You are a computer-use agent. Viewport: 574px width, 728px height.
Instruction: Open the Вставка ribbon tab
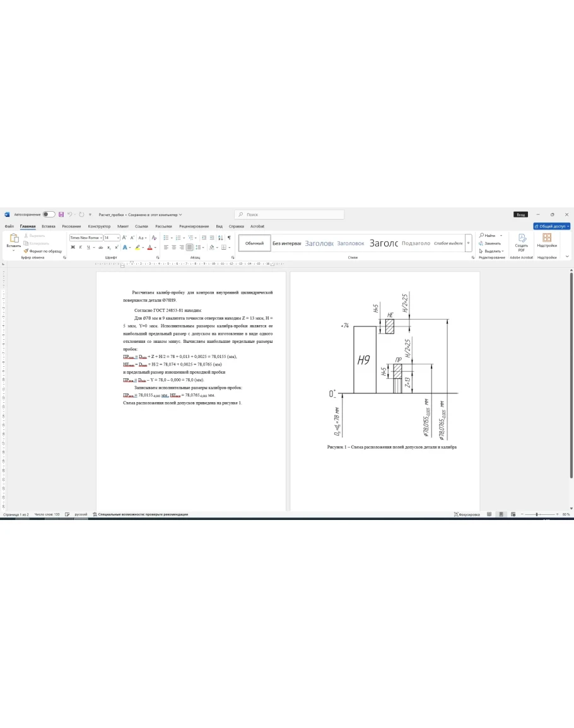(x=49, y=226)
